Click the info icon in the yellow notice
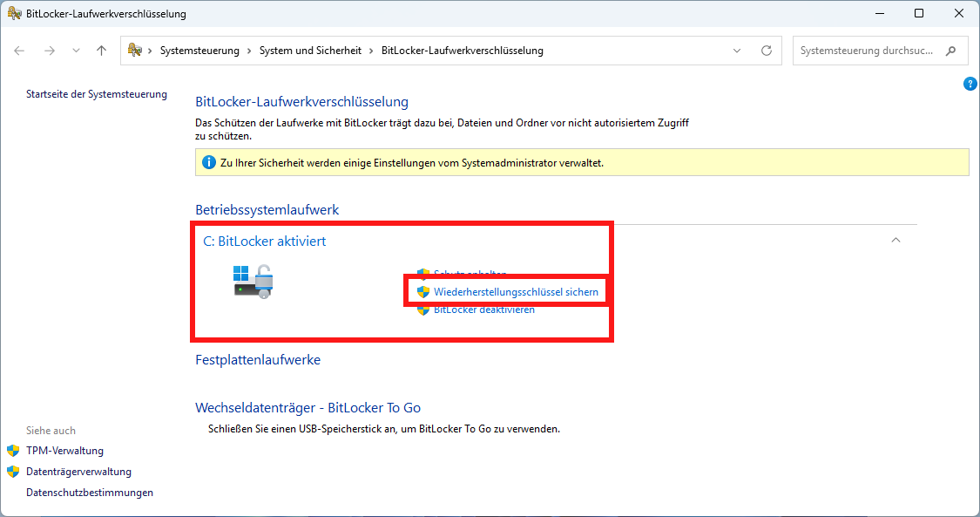This screenshot has height=517, width=980. tap(209, 162)
